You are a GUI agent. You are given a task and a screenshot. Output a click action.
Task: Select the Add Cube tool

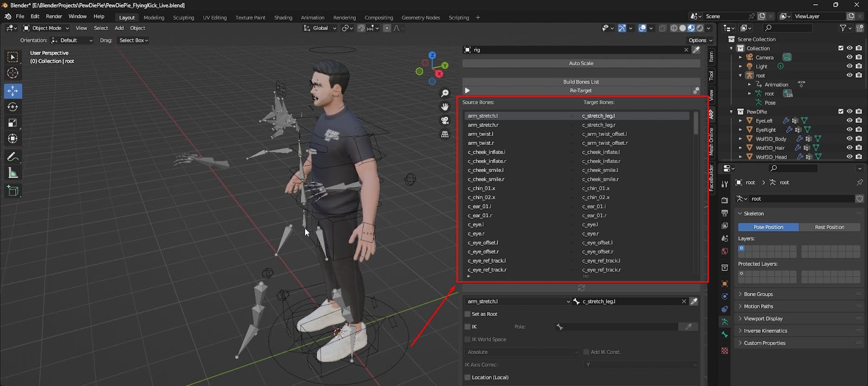(x=12, y=191)
